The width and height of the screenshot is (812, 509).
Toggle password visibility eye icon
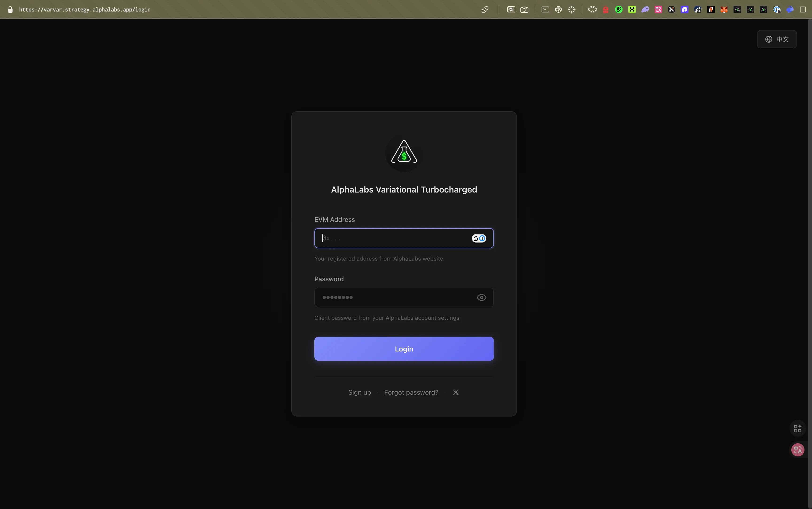click(x=481, y=297)
